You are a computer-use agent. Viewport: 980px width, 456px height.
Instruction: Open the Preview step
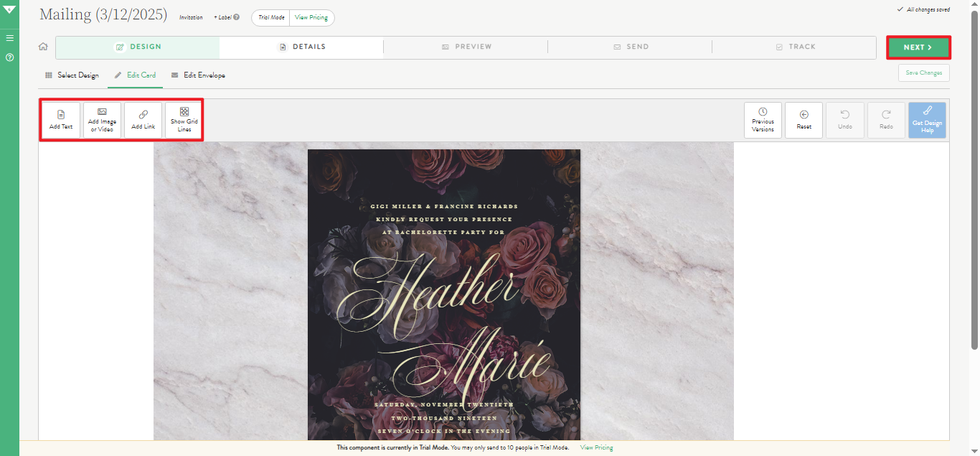pos(466,47)
